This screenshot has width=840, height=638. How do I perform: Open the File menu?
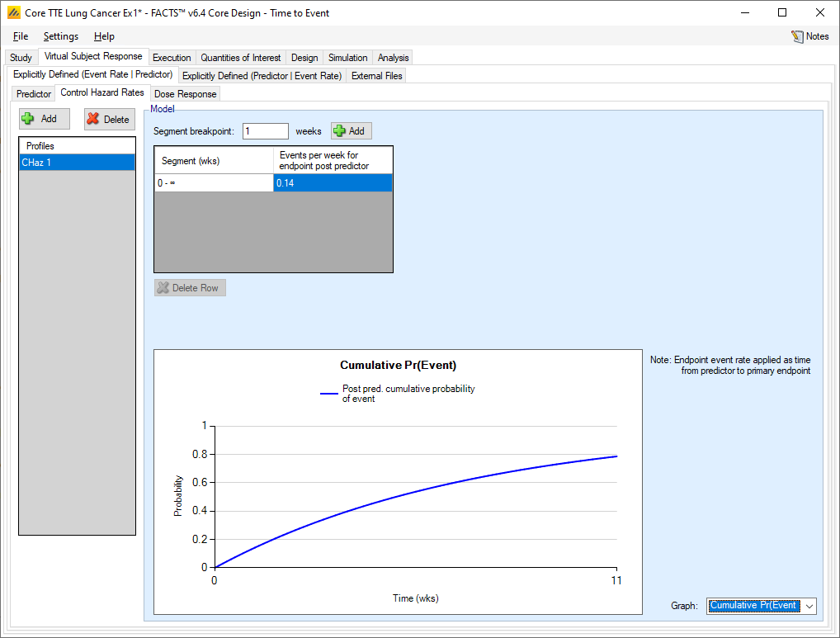pos(21,36)
